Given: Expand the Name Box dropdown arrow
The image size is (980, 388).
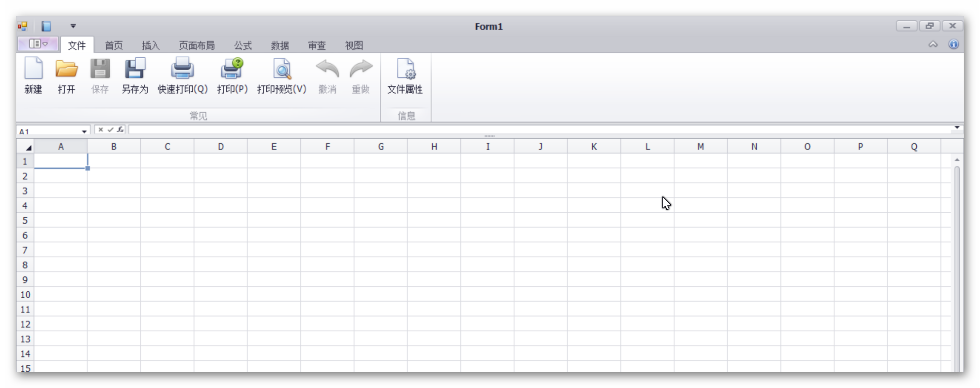Looking at the screenshot, I should coord(84,131).
